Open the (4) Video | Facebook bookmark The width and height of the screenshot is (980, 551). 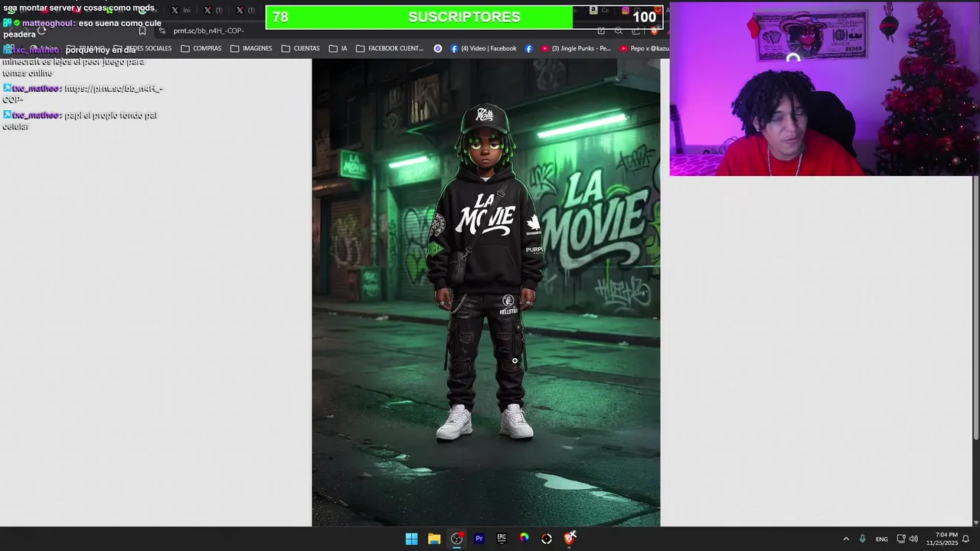(484, 48)
